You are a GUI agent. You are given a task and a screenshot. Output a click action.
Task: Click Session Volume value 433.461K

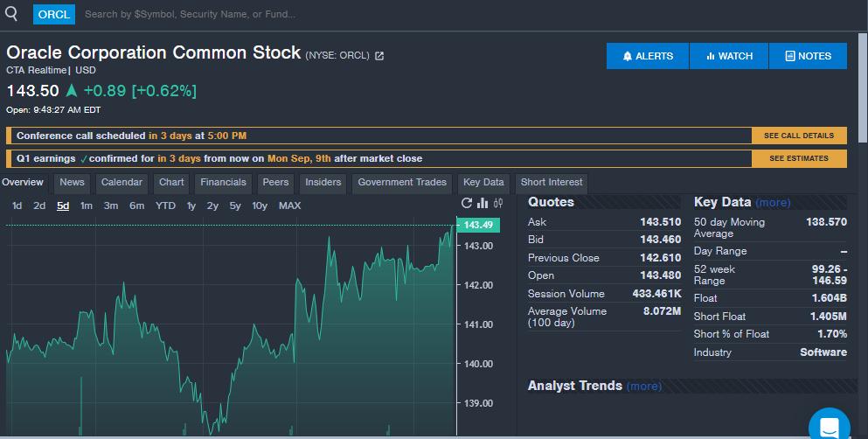[657, 294]
